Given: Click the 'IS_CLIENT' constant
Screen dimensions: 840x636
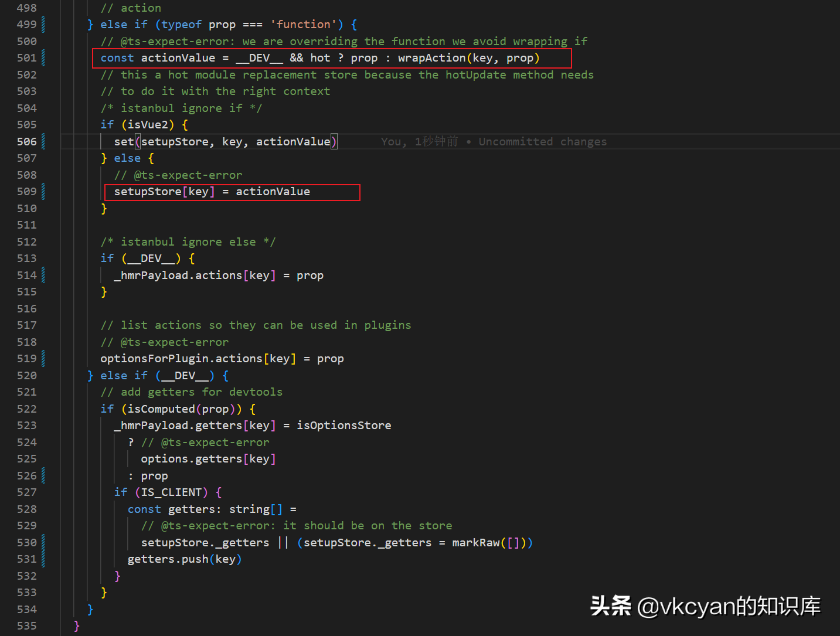Looking at the screenshot, I should pos(171,492).
